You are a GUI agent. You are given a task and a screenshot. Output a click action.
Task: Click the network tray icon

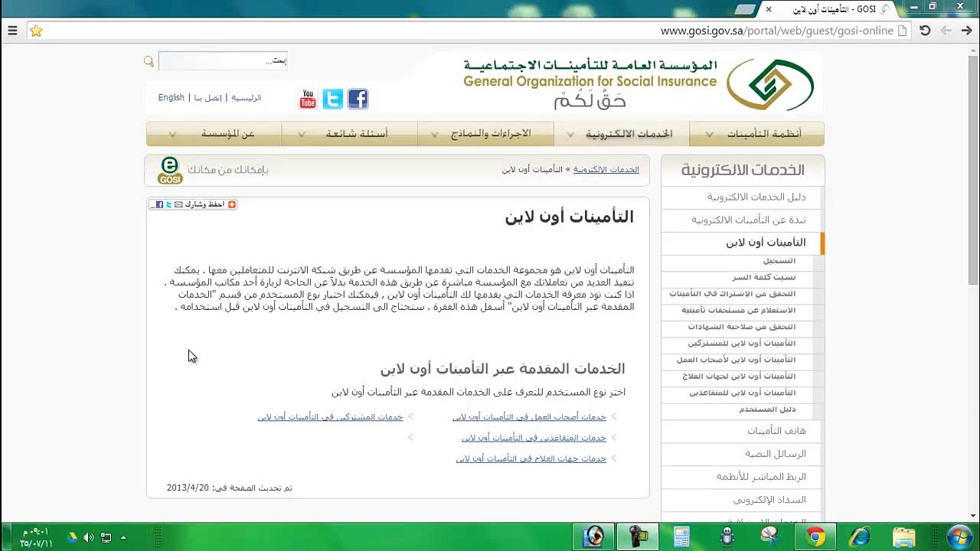106,537
